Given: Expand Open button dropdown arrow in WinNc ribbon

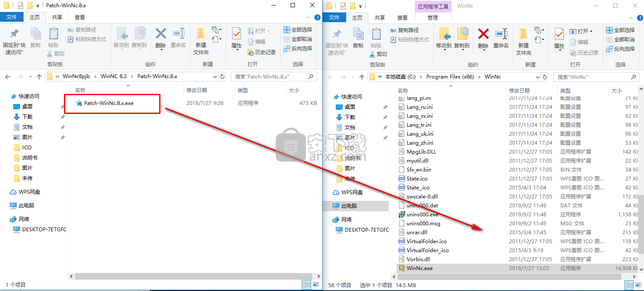Looking at the screenshot, I should coord(591,31).
